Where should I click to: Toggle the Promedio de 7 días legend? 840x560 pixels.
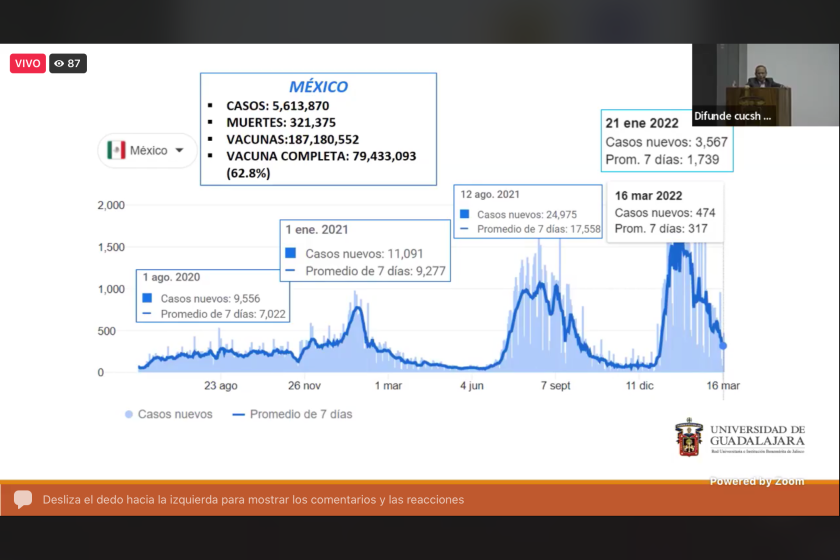(x=292, y=414)
